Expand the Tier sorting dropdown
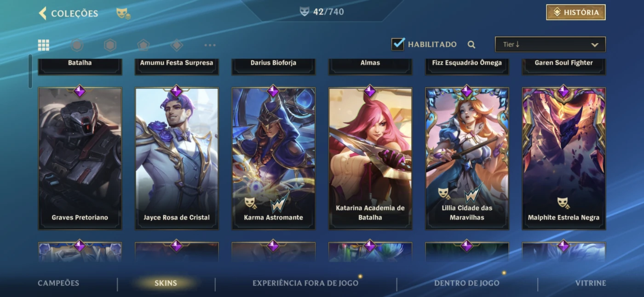 [550, 45]
